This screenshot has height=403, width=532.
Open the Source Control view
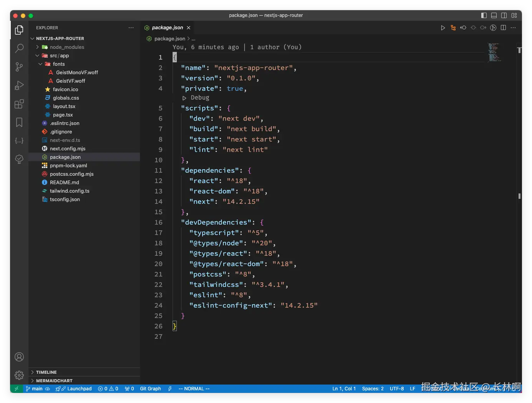pos(19,67)
